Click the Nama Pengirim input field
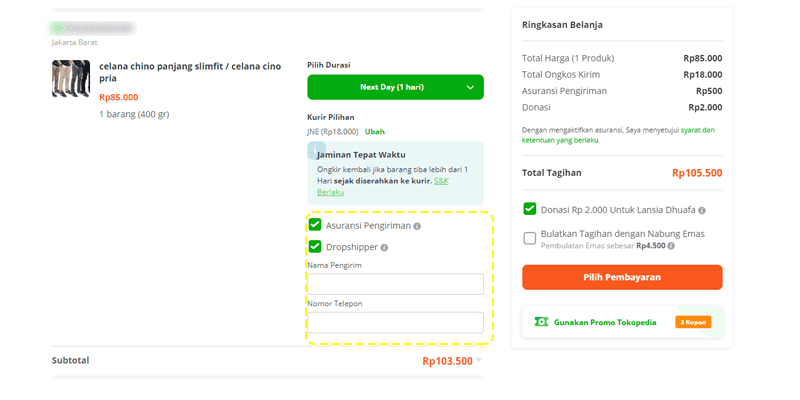This screenshot has width=800, height=400. (395, 284)
